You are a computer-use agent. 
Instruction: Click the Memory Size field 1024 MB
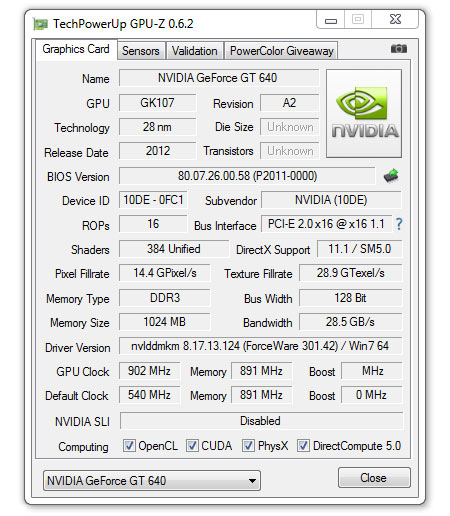click(165, 322)
